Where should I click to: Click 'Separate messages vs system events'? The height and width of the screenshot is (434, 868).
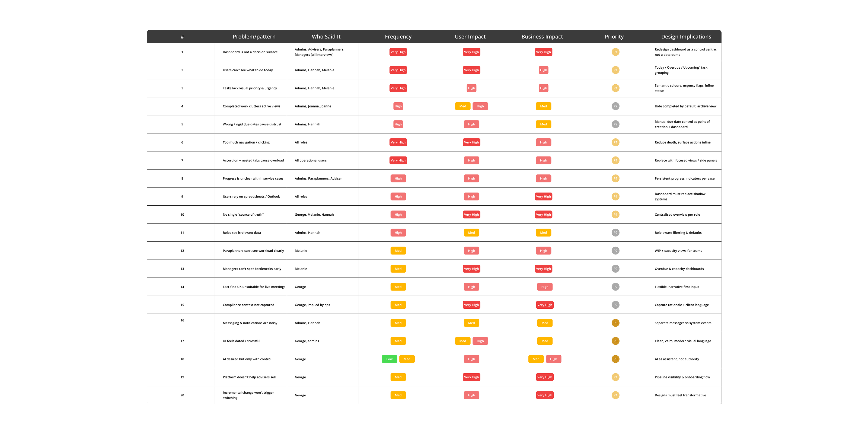tap(683, 323)
